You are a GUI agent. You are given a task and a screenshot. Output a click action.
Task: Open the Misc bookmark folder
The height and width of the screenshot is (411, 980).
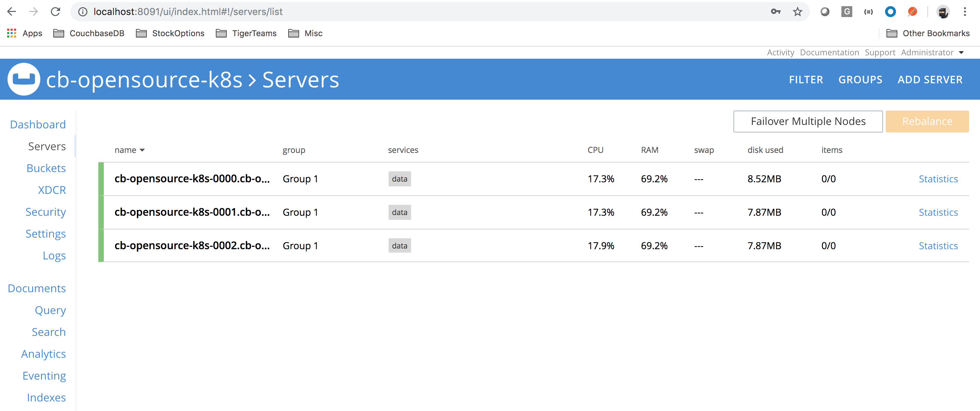(306, 33)
